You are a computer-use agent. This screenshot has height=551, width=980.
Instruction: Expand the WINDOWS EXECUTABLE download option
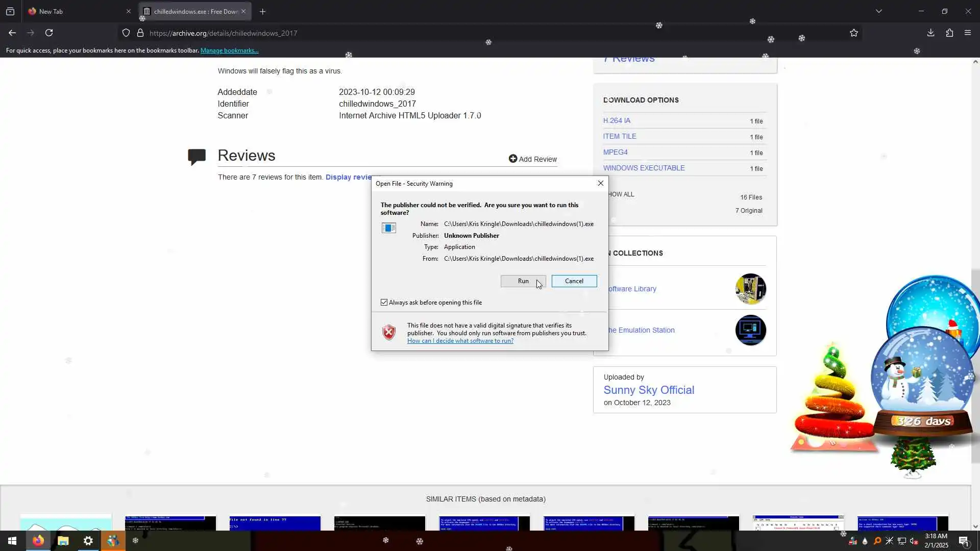click(644, 168)
